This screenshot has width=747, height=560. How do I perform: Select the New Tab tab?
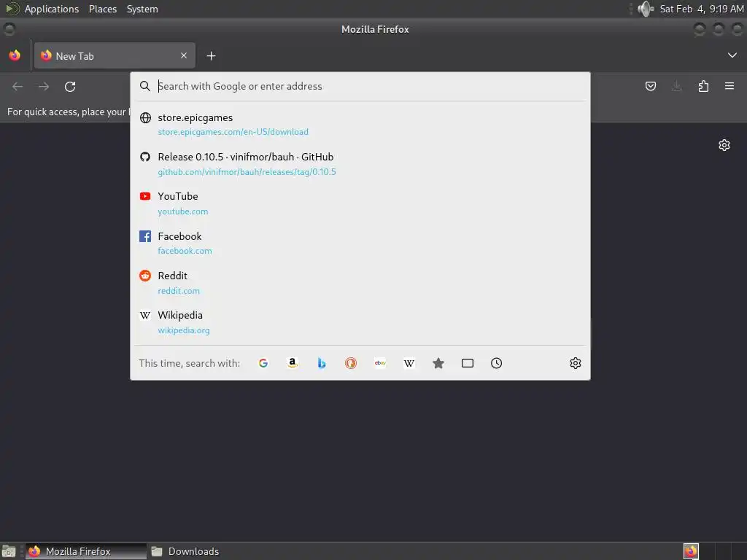click(x=115, y=55)
